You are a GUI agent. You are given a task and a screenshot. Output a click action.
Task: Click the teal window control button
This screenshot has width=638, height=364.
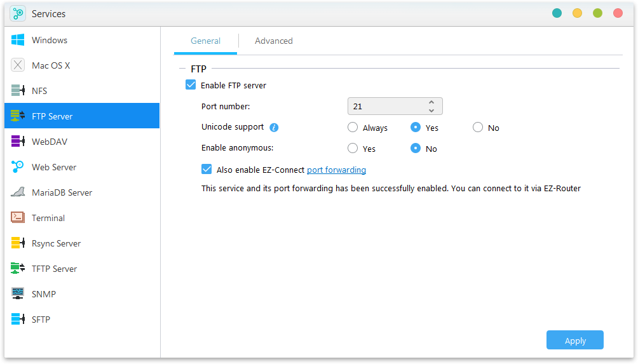(x=557, y=13)
